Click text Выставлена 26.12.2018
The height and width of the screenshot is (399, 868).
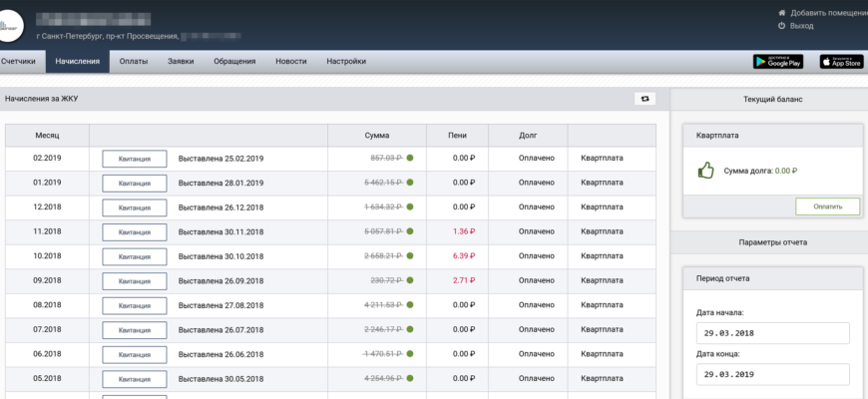[x=220, y=207]
